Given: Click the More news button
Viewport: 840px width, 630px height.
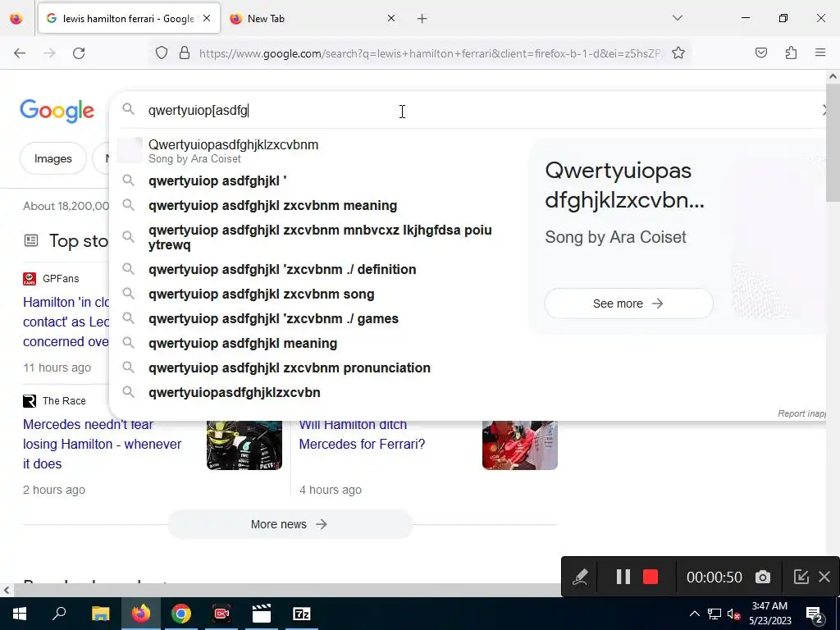Looking at the screenshot, I should coord(290,524).
